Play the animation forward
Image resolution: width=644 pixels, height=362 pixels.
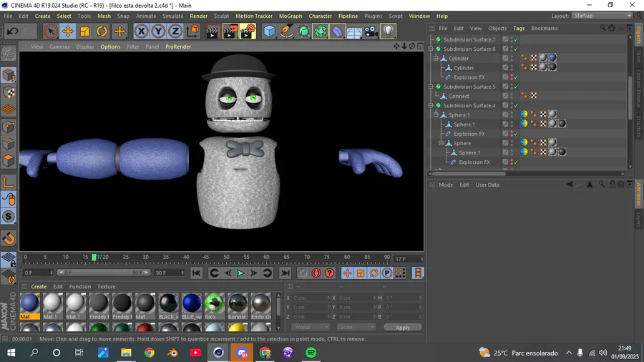(240, 273)
